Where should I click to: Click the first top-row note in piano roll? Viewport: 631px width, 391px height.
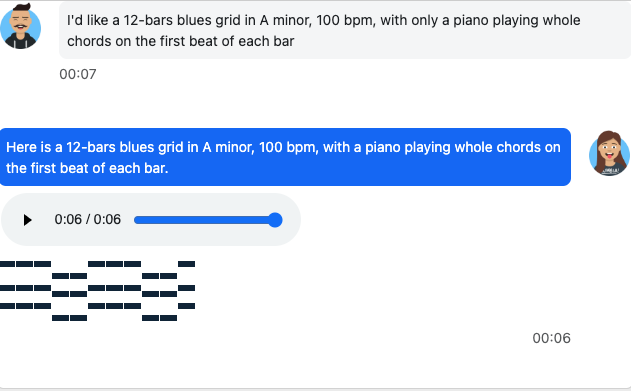point(8,264)
